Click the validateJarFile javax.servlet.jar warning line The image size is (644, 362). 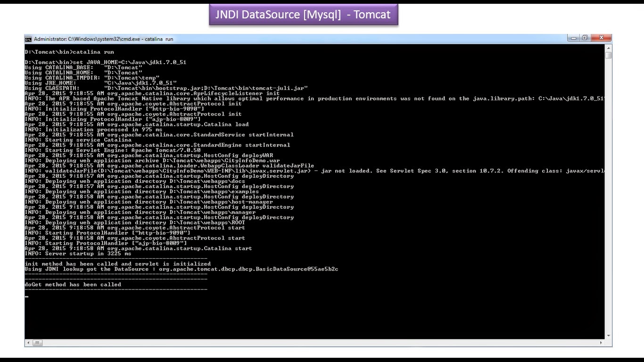point(314,171)
